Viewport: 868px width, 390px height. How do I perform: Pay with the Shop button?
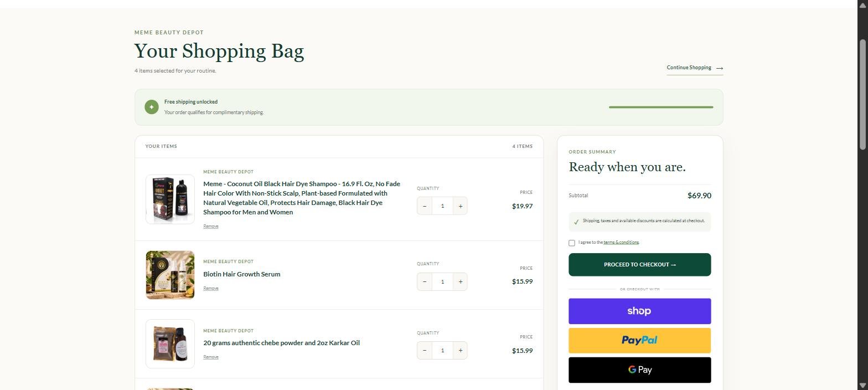click(x=639, y=311)
